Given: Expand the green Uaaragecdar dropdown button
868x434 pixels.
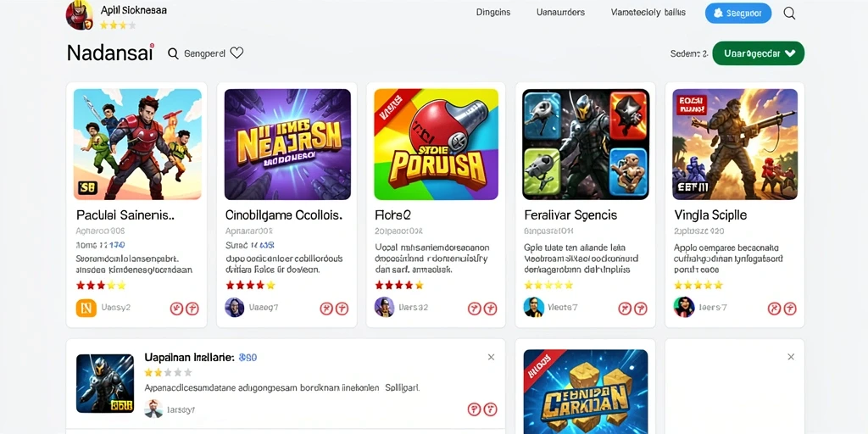Looking at the screenshot, I should point(759,53).
